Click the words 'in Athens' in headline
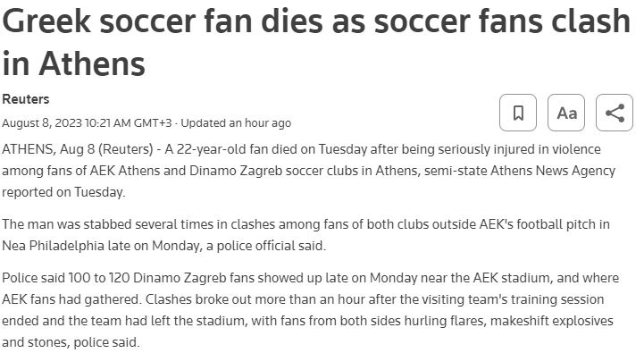 74,63
